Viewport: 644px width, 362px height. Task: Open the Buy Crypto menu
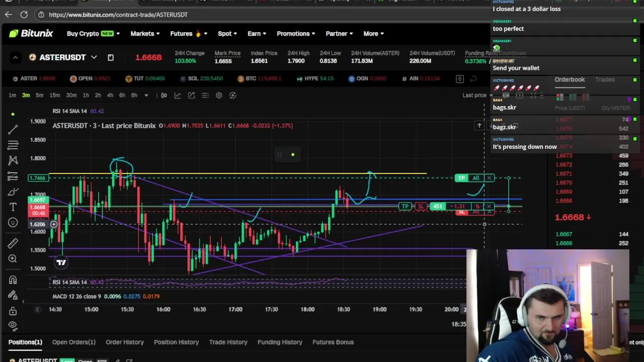(93, 34)
